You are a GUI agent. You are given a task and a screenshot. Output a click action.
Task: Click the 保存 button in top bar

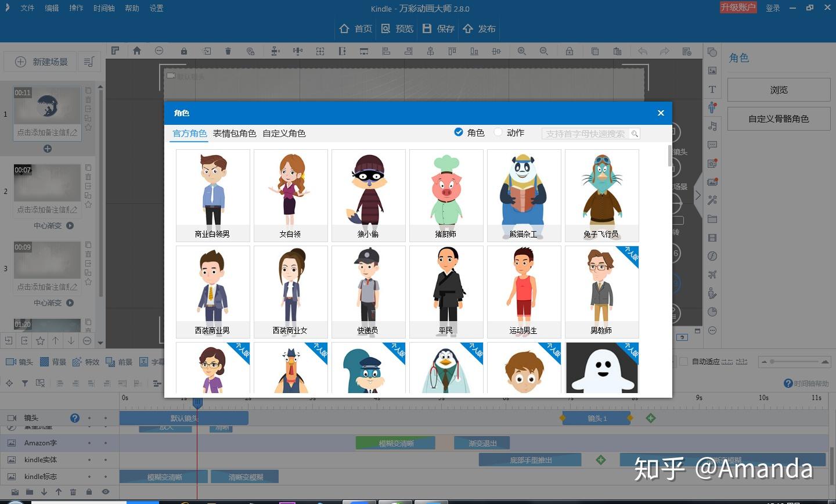click(x=438, y=28)
